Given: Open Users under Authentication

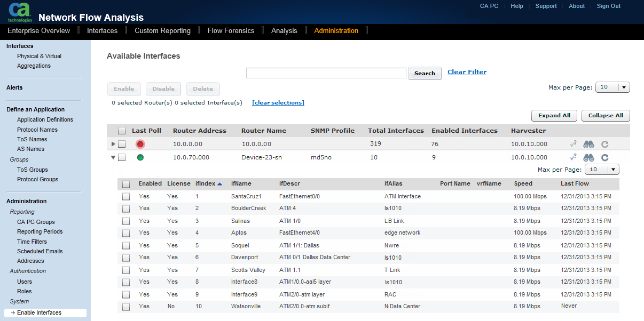Looking at the screenshot, I should tap(25, 282).
